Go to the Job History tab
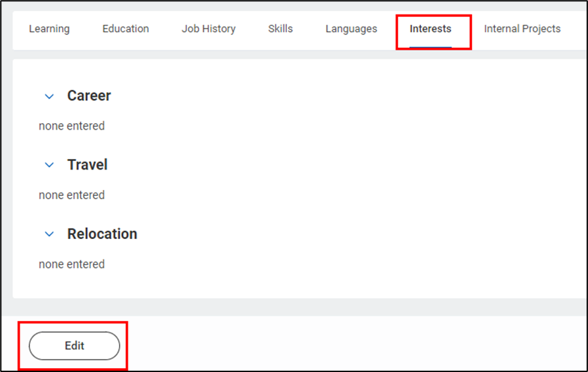This screenshot has width=588, height=372. (208, 29)
